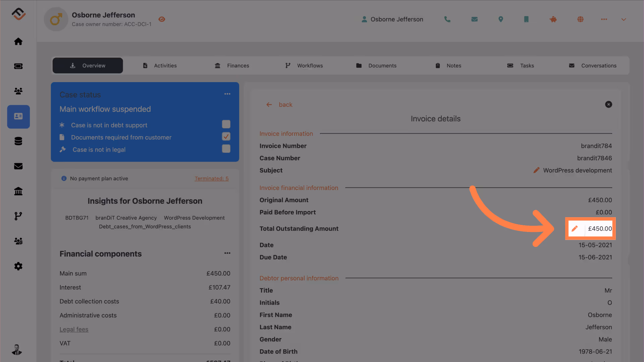This screenshot has height=362, width=644.
Task: Click the envelope icon in header
Action: pos(474,19)
